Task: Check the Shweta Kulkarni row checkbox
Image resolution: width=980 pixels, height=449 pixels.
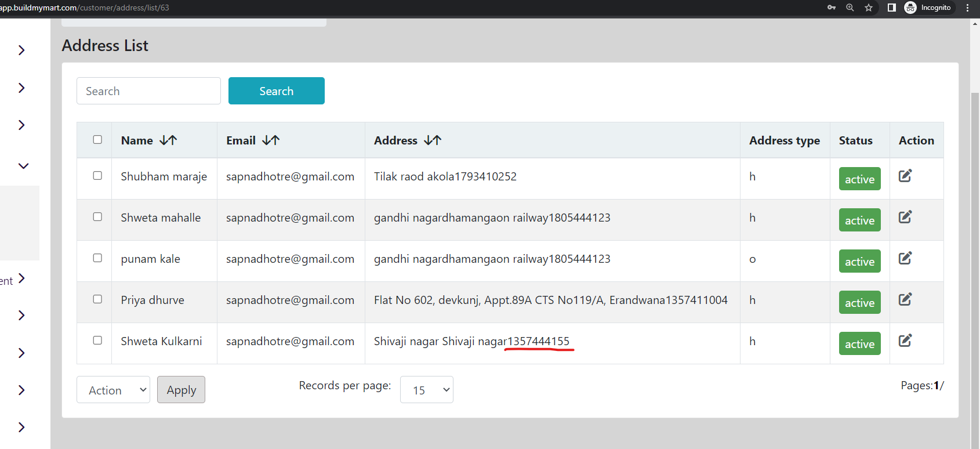Action: pyautogui.click(x=97, y=340)
